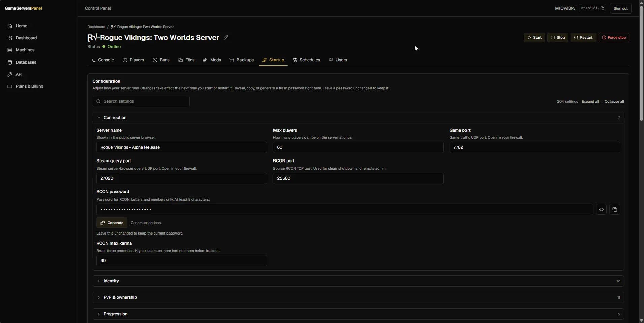This screenshot has width=644, height=323.
Task: Click the pencil icon to rename server
Action: (226, 37)
